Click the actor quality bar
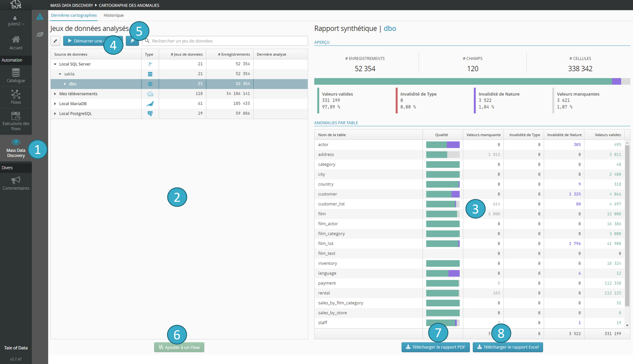Viewport: 633px width, 364px height. (443, 144)
